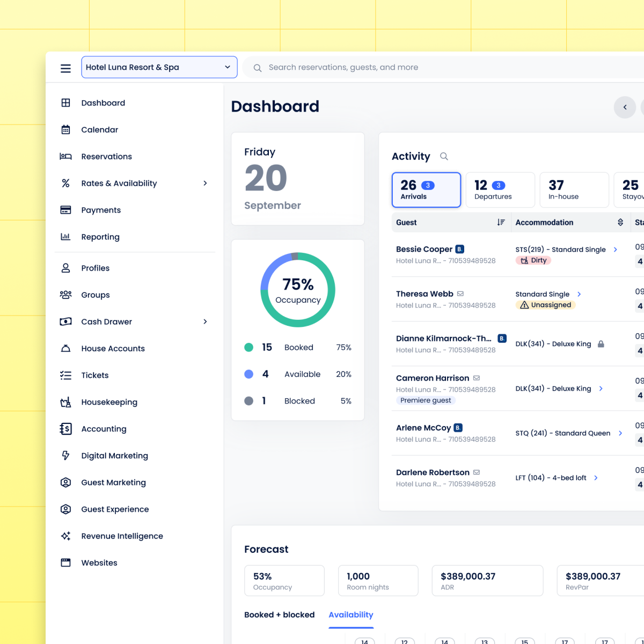
Task: Click the Friday 20 September date card
Action: [298, 179]
